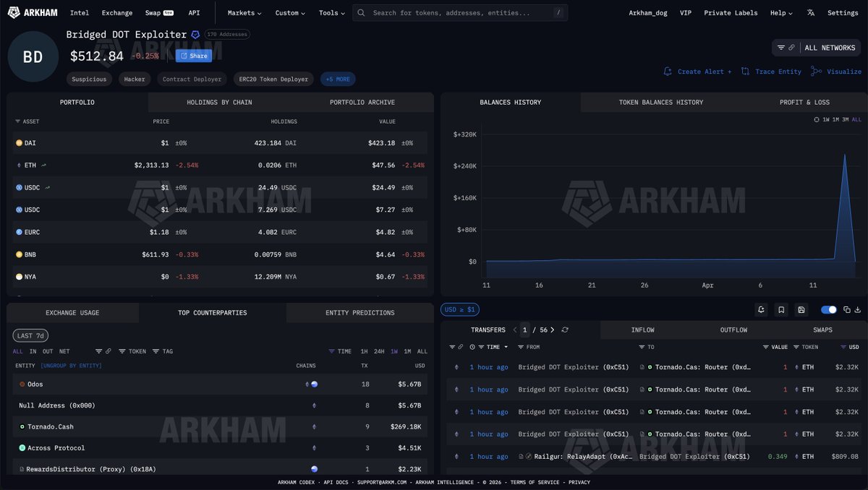This screenshot has width=868, height=490.
Task: Switch to HOLDINGS BY CHAIN tab
Action: coord(219,102)
